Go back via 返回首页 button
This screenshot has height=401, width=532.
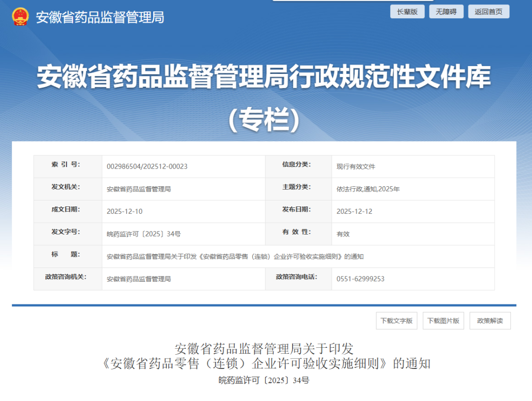click(x=489, y=12)
